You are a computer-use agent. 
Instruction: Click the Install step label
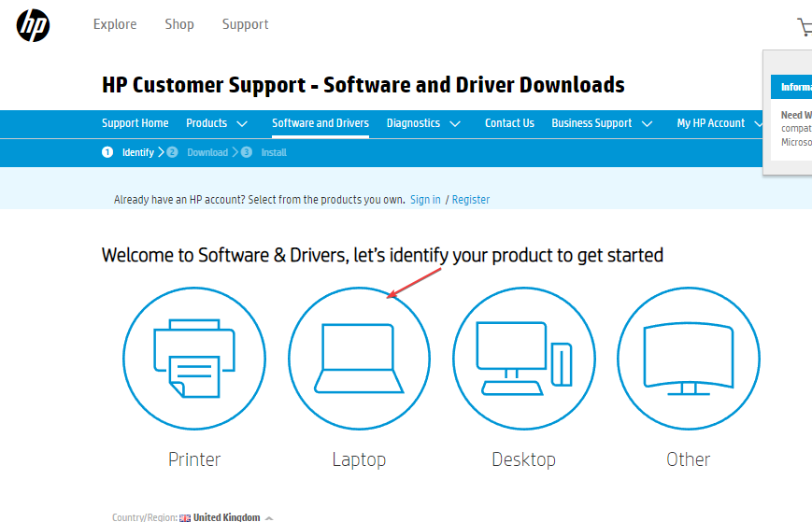[274, 152]
